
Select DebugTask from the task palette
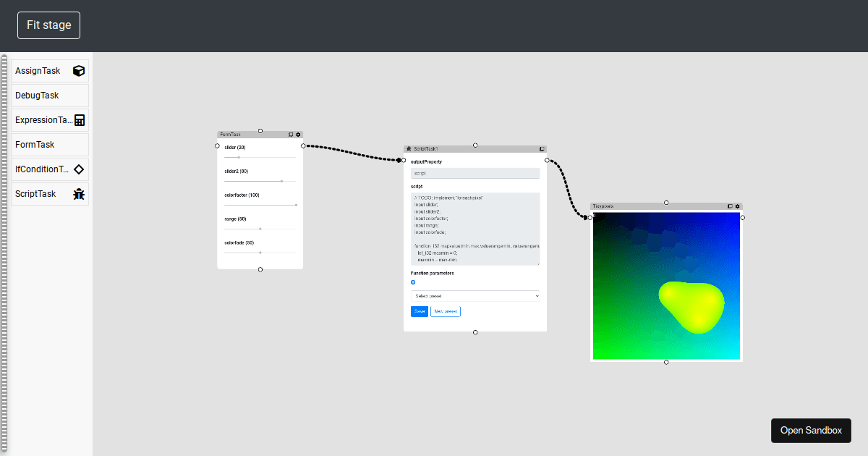pyautogui.click(x=50, y=96)
